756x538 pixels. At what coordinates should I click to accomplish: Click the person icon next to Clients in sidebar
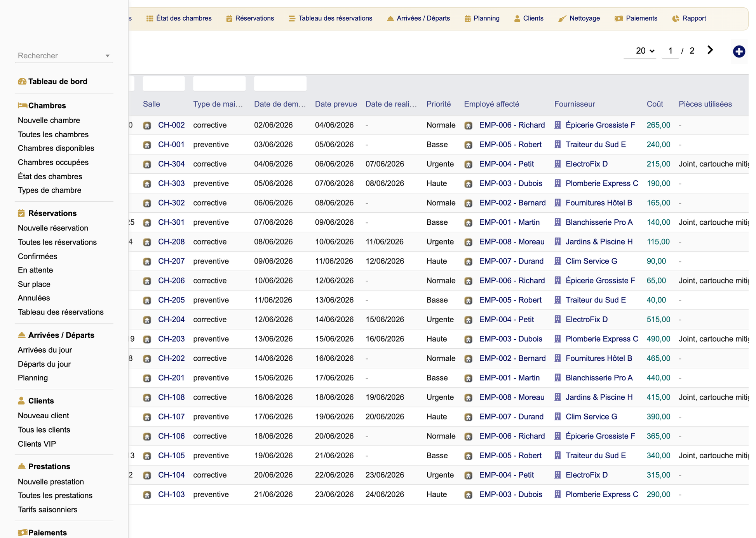click(21, 401)
